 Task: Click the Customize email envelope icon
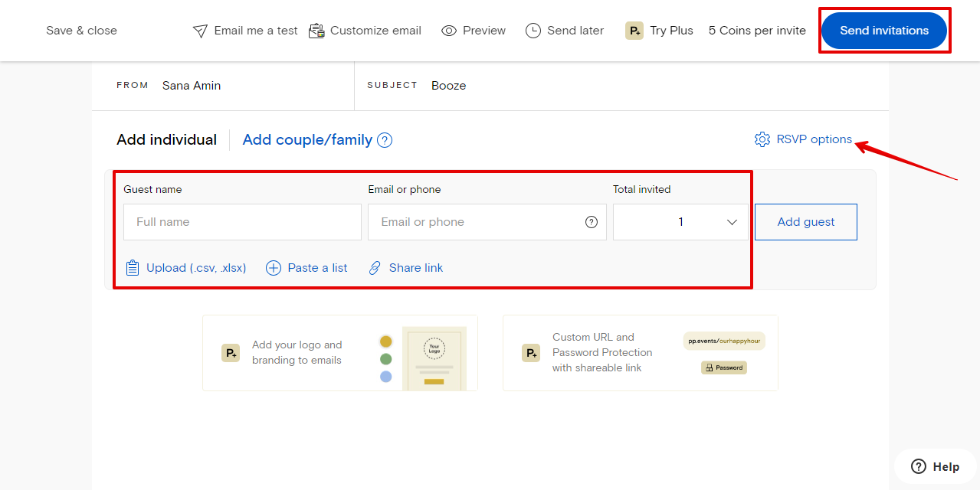pos(316,31)
